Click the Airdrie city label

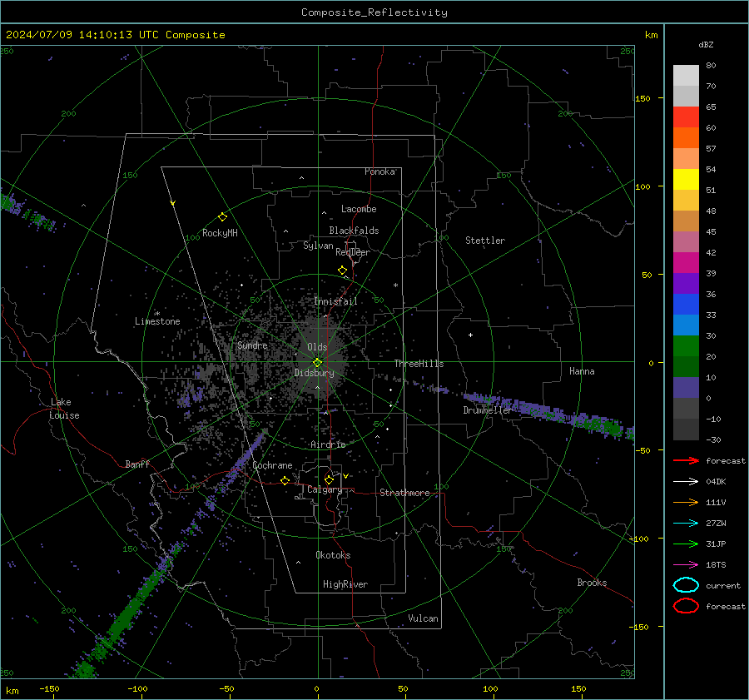click(x=328, y=444)
